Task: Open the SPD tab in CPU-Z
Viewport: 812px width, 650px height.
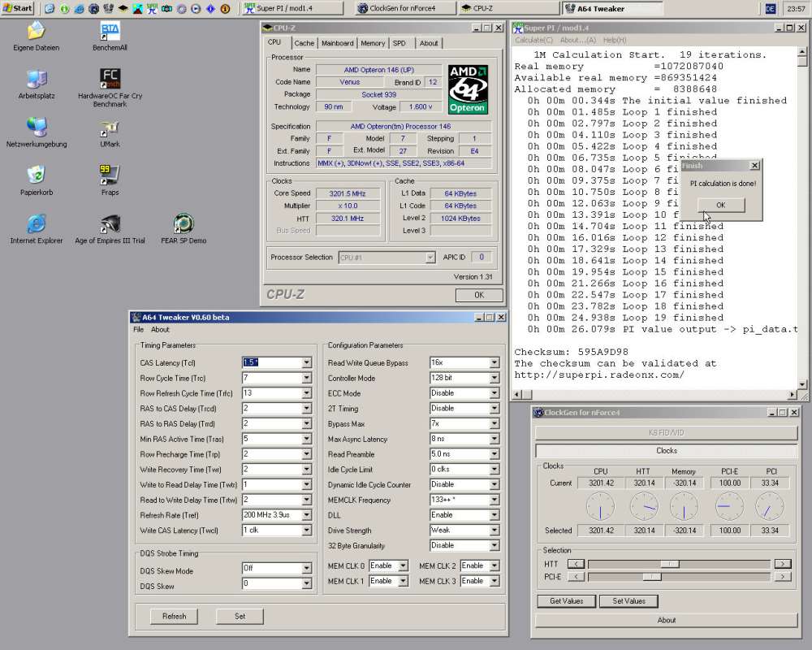Action: click(400, 43)
